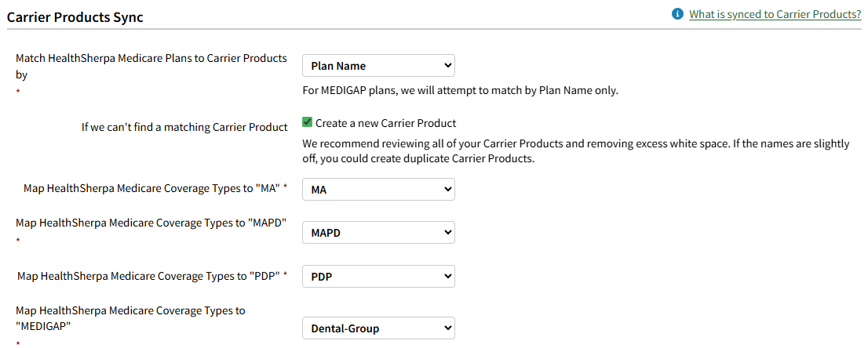This screenshot has height=348, width=868.
Task: Click the 'Map ... Coverage Types to "PDP"' label
Action: coord(149,276)
